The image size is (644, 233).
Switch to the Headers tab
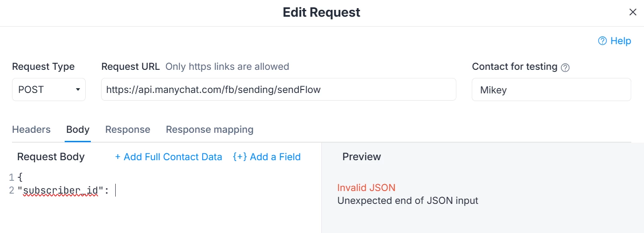(31, 129)
